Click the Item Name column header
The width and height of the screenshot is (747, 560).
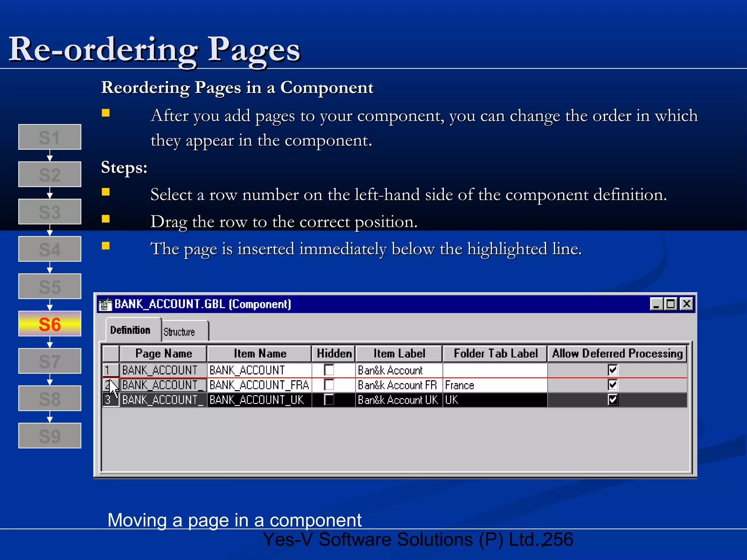pos(260,353)
